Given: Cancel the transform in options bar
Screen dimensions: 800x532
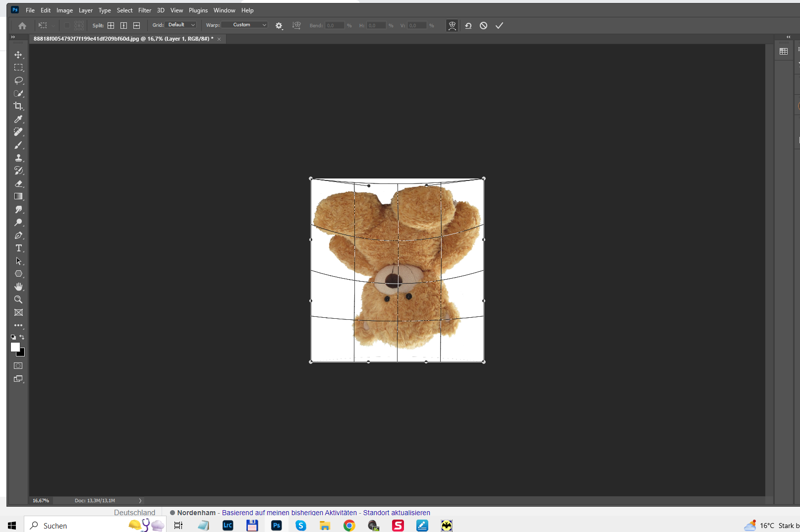Looking at the screenshot, I should [x=483, y=26].
